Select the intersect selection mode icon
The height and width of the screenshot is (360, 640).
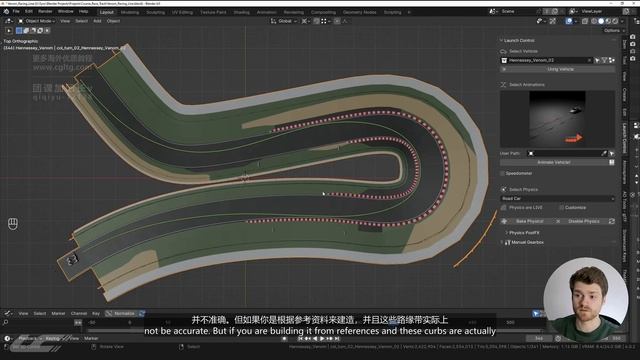47,31
